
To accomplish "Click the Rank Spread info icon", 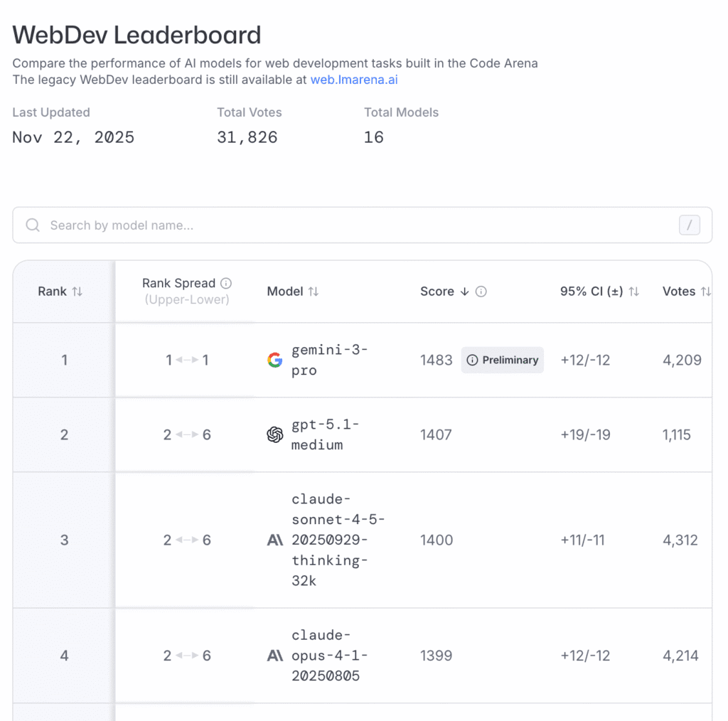I will click(226, 283).
